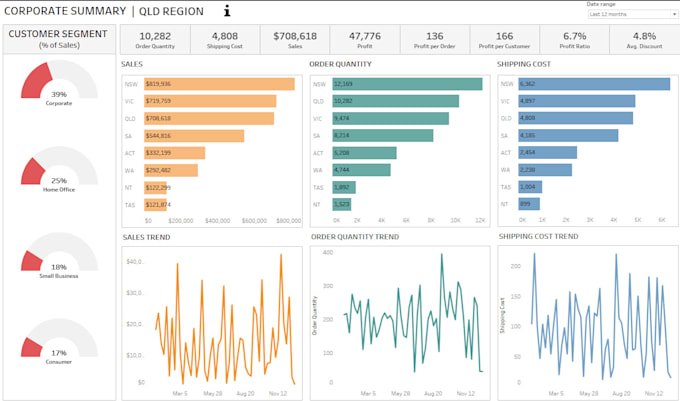Click the QLD bar in Sales chart
This screenshot has width=680, height=401.
pos(208,118)
